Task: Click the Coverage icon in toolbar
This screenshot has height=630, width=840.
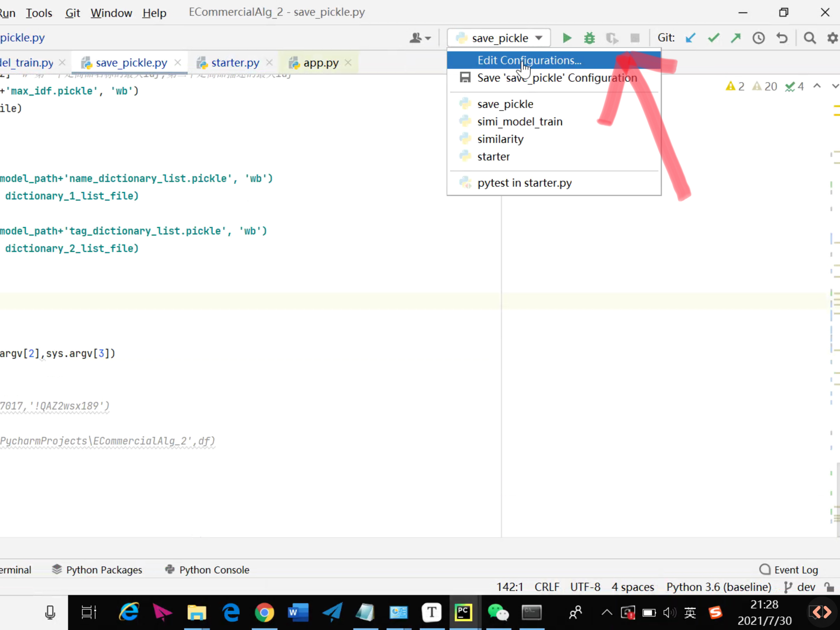Action: point(611,38)
